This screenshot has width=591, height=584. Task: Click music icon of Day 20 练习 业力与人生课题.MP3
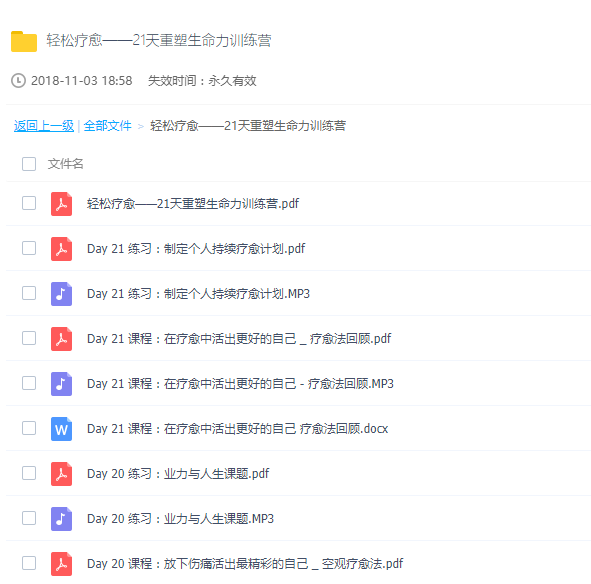tap(61, 519)
